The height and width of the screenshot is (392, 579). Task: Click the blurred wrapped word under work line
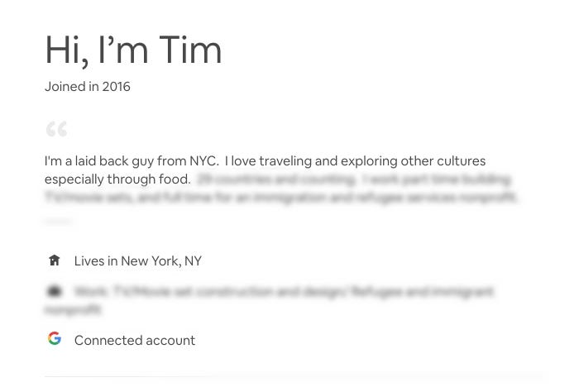pos(73,309)
